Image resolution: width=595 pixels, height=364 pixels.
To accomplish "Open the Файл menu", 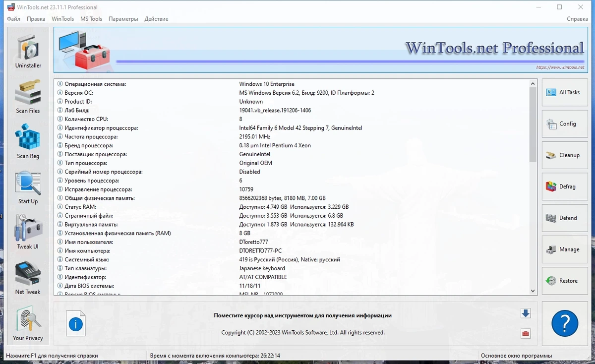I will [x=14, y=19].
